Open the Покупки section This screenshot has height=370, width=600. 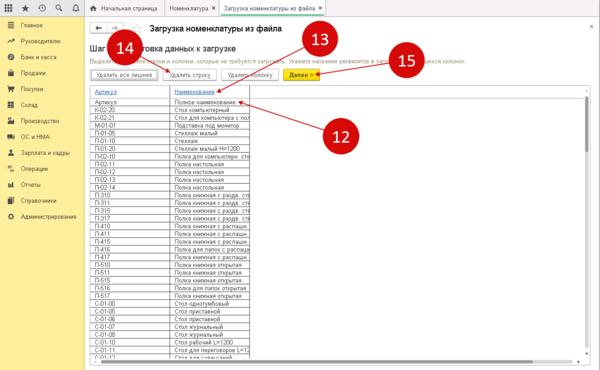pyautogui.click(x=32, y=89)
